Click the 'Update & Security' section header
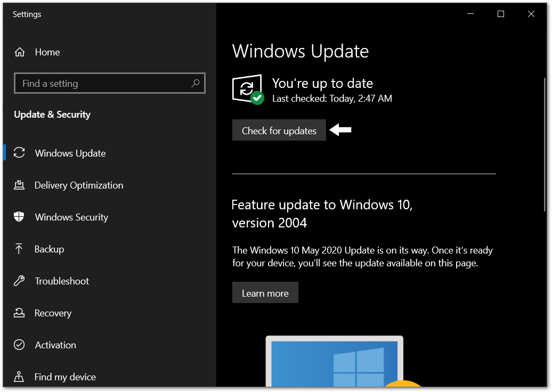552x392 pixels. 52,115
